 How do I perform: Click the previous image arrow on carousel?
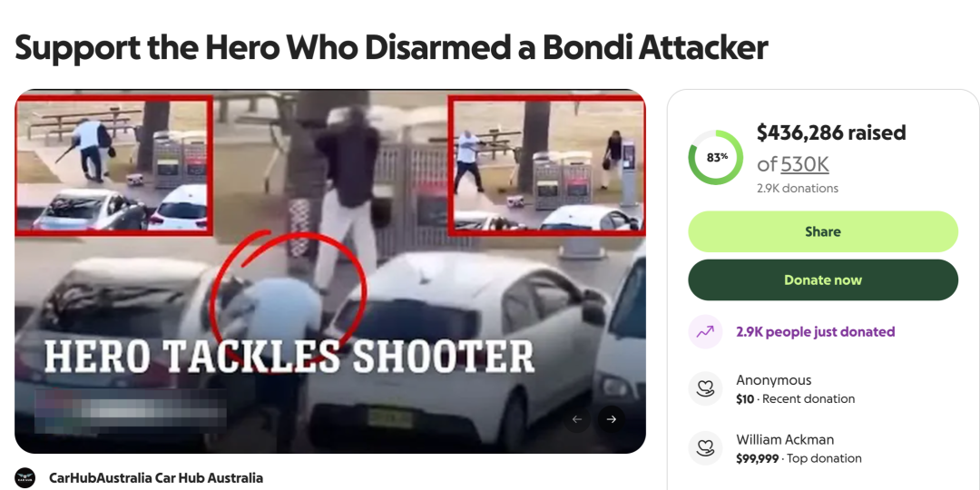coord(577,419)
